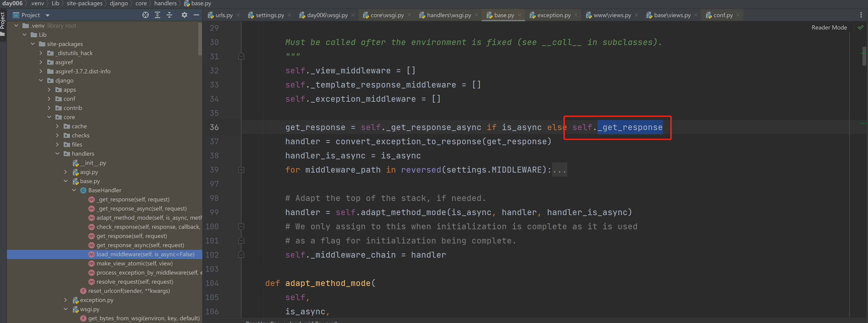The height and width of the screenshot is (323, 868).
Task: Collapse the BaseHandler class node
Action: coord(74,190)
